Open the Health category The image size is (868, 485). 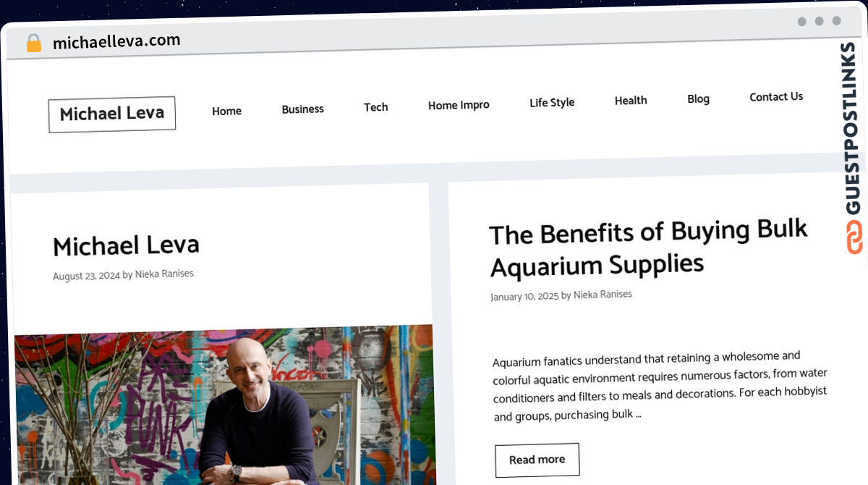tap(631, 101)
